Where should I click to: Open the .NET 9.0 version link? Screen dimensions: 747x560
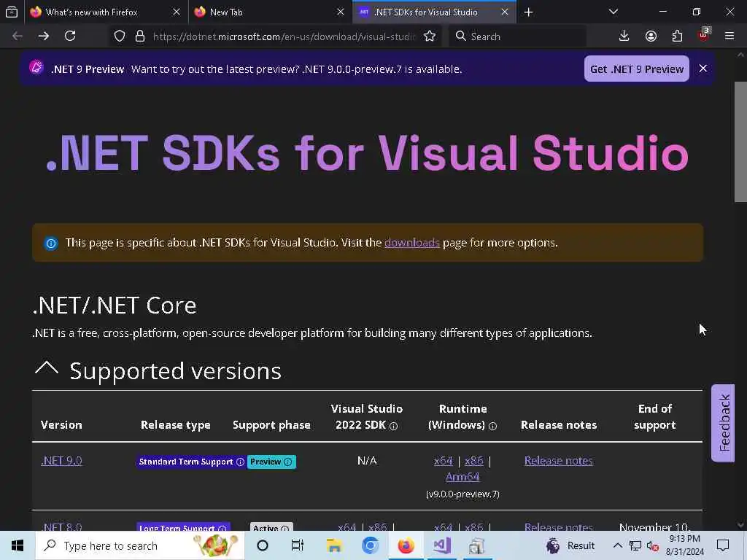61,461
